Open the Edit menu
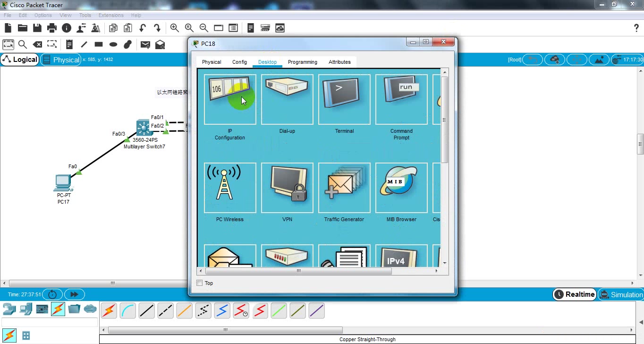This screenshot has height=344, width=644. coord(23,15)
